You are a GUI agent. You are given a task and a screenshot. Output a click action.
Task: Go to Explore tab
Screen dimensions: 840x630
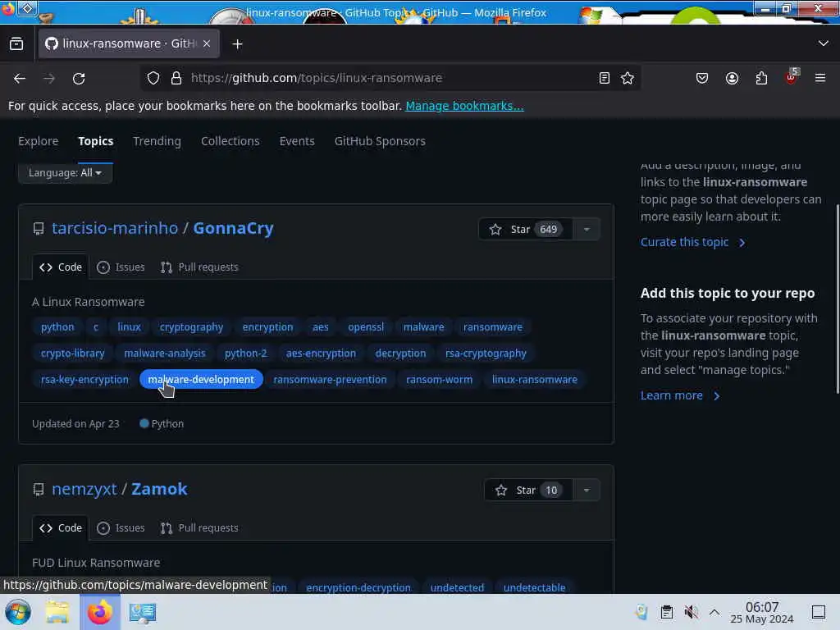[x=38, y=141]
